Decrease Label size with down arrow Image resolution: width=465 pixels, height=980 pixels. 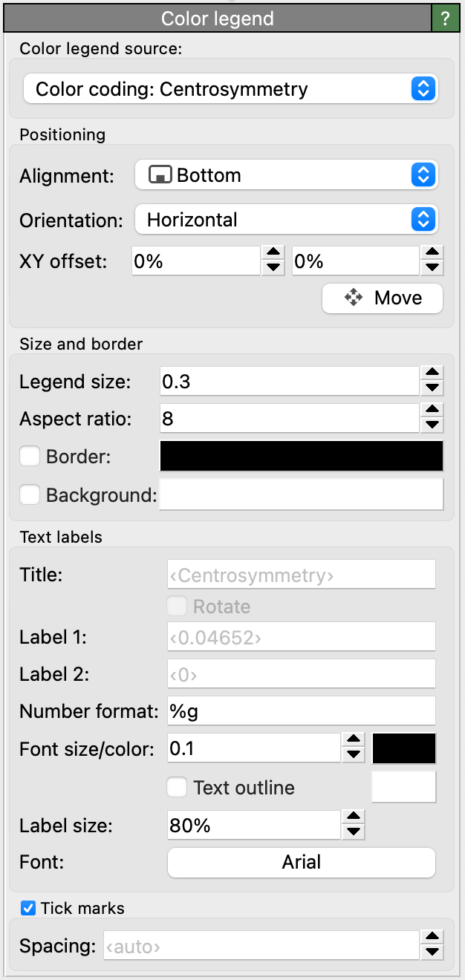point(354,832)
